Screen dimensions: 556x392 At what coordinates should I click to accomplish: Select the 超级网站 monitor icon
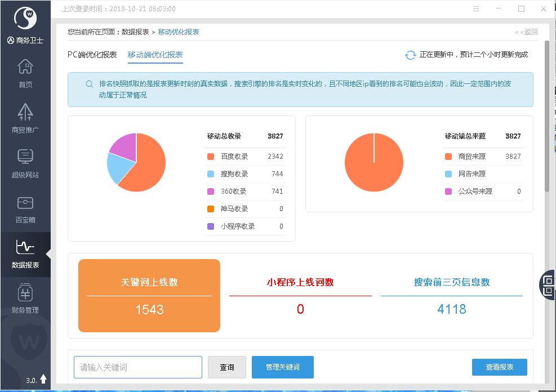tap(25, 157)
